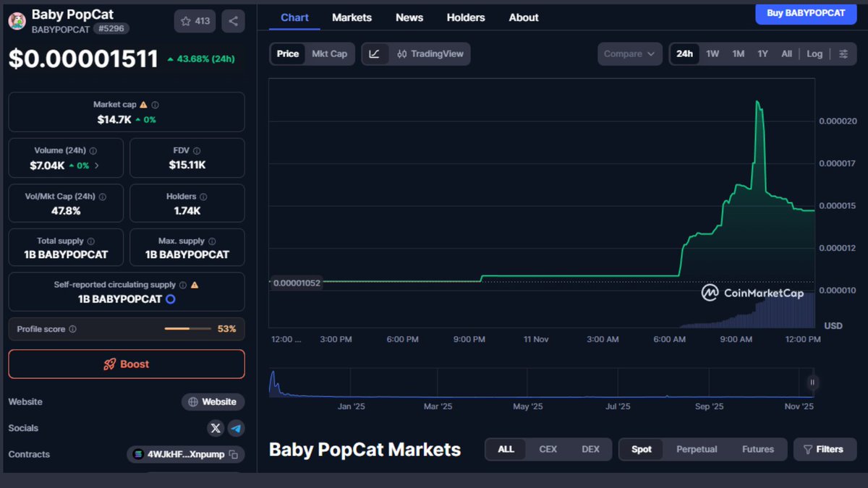Open circulating supply warning triangle
The height and width of the screenshot is (488, 868).
tap(195, 285)
